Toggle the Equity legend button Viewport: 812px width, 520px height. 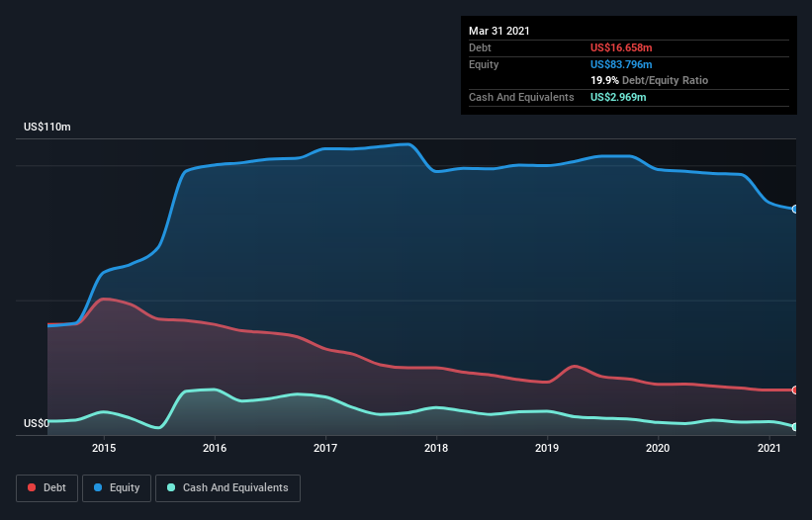117,488
